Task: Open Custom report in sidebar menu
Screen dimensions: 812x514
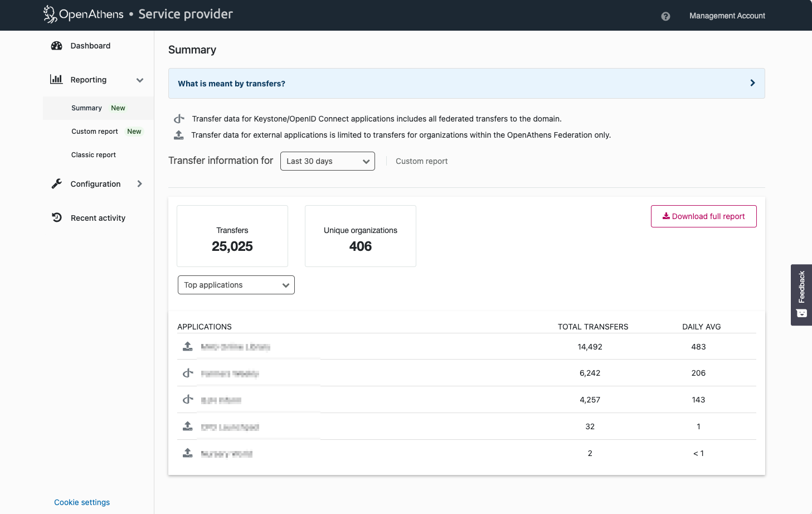Action: coord(95,132)
